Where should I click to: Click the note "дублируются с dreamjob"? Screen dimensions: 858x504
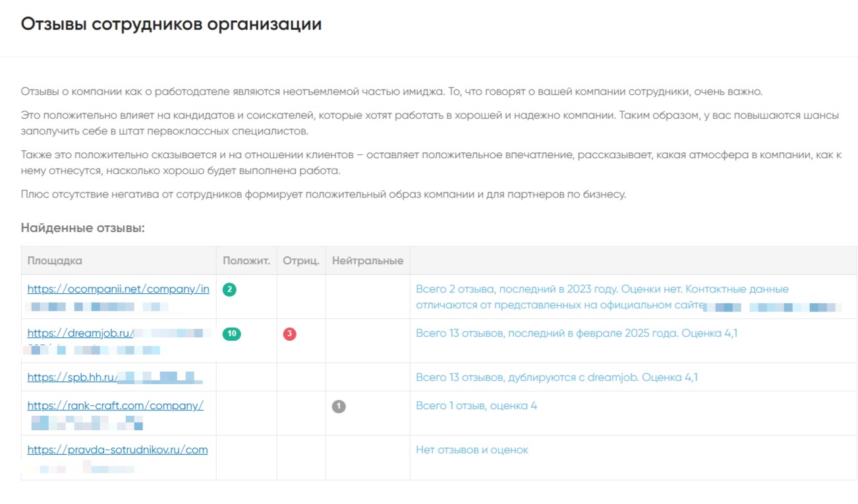click(557, 378)
